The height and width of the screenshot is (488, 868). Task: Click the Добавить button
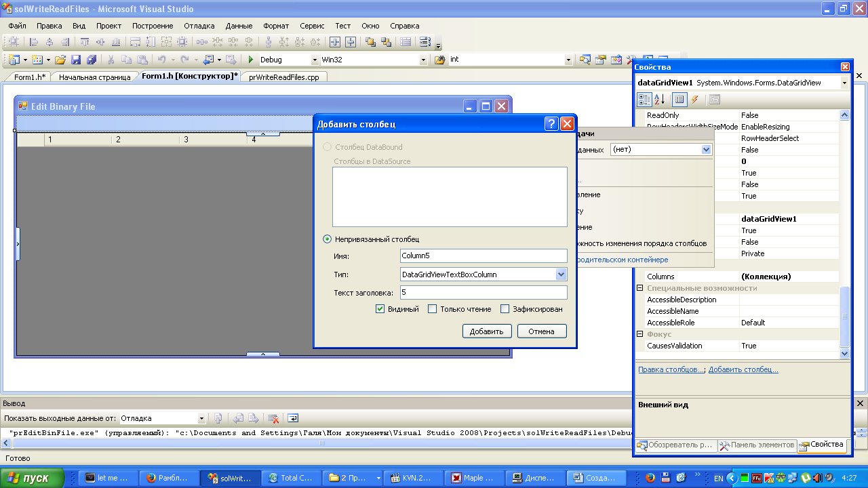487,331
